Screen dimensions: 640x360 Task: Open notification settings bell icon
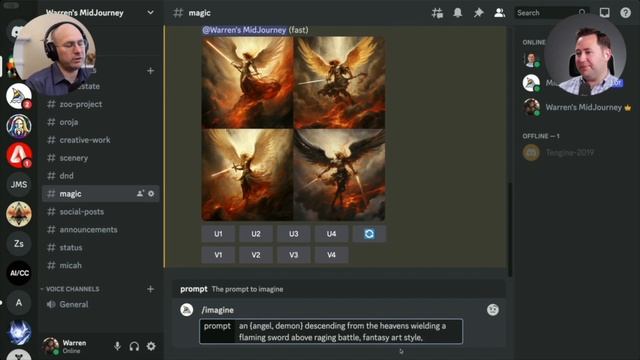pos(458,13)
